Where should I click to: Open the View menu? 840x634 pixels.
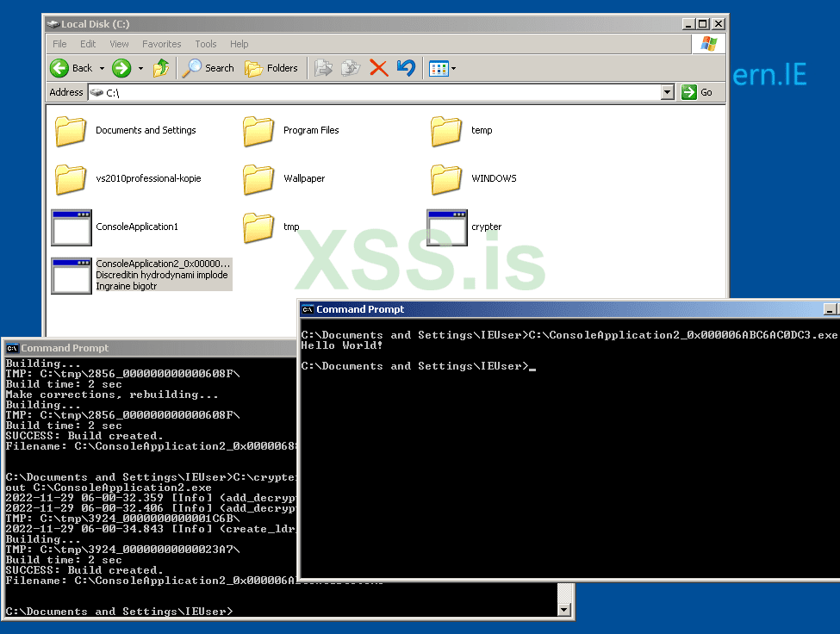tap(119, 44)
